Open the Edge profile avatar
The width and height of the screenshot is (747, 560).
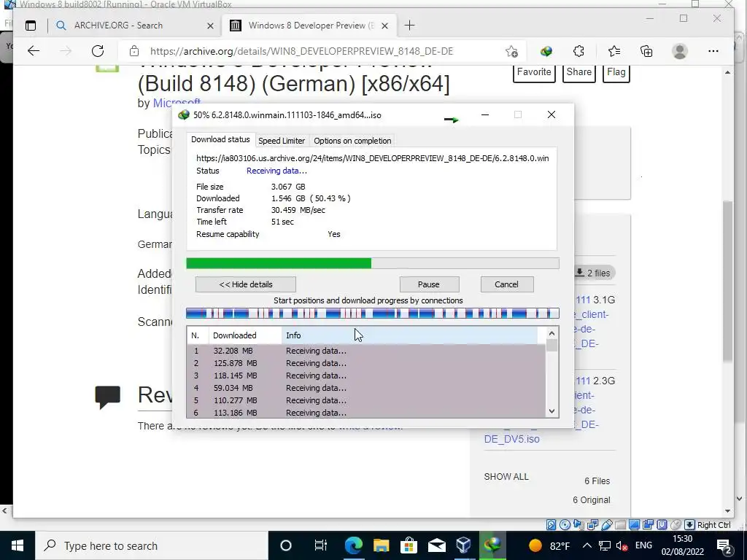click(680, 51)
